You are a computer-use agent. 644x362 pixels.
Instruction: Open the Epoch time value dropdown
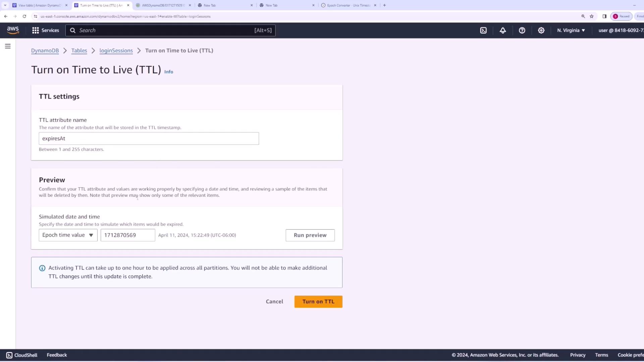tap(68, 235)
